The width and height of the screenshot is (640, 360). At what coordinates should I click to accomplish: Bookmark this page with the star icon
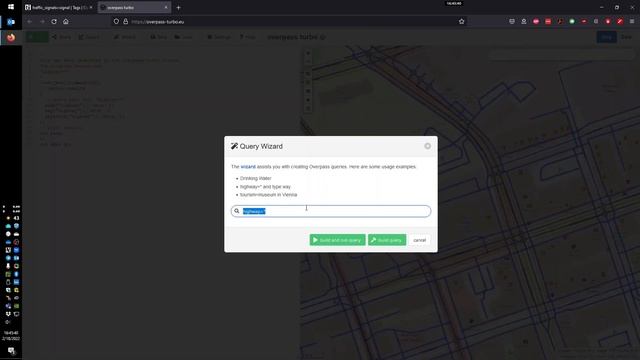(x=462, y=22)
